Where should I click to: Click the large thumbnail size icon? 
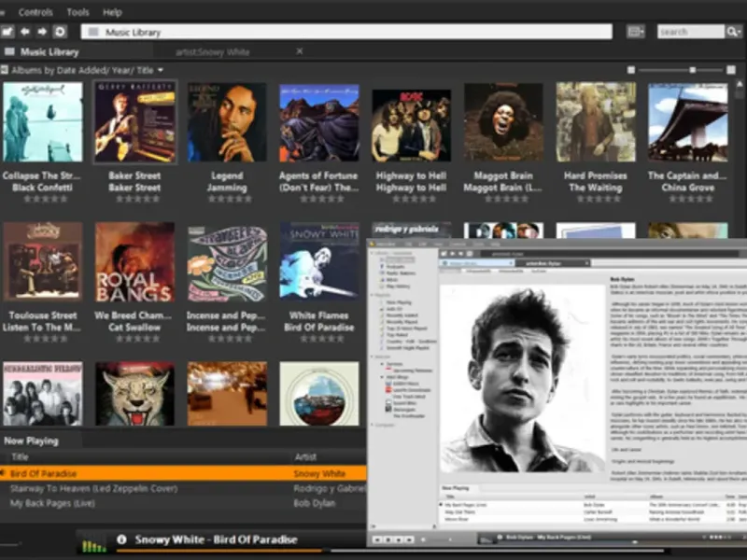731,70
